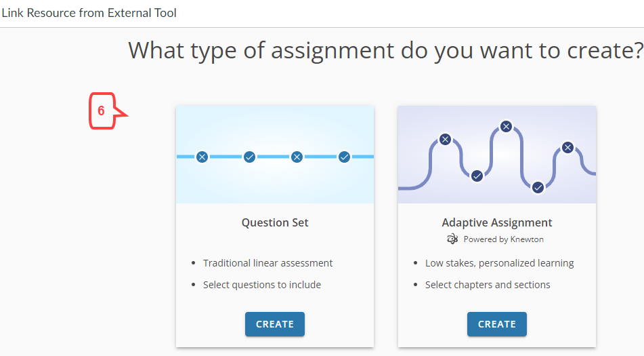
Task: Click the Question Set illustration banner
Action: click(275, 155)
